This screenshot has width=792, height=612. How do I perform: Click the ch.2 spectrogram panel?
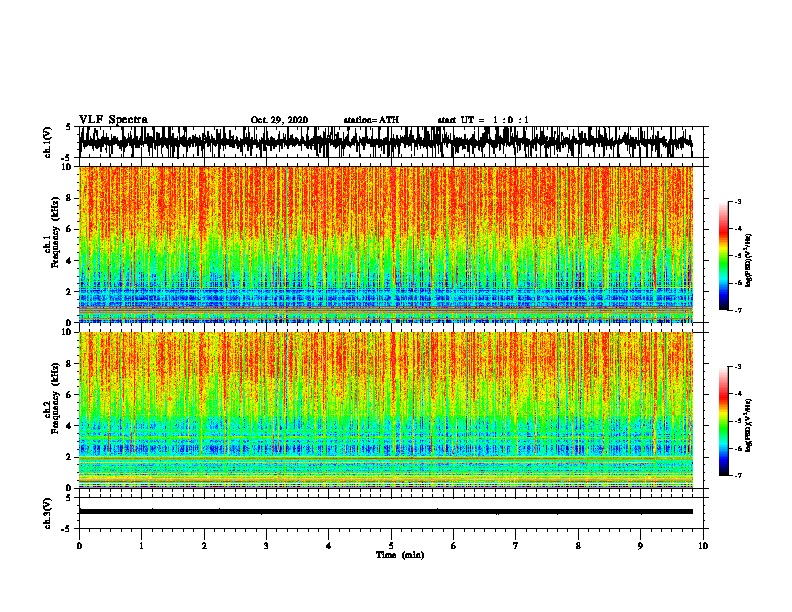click(x=385, y=410)
